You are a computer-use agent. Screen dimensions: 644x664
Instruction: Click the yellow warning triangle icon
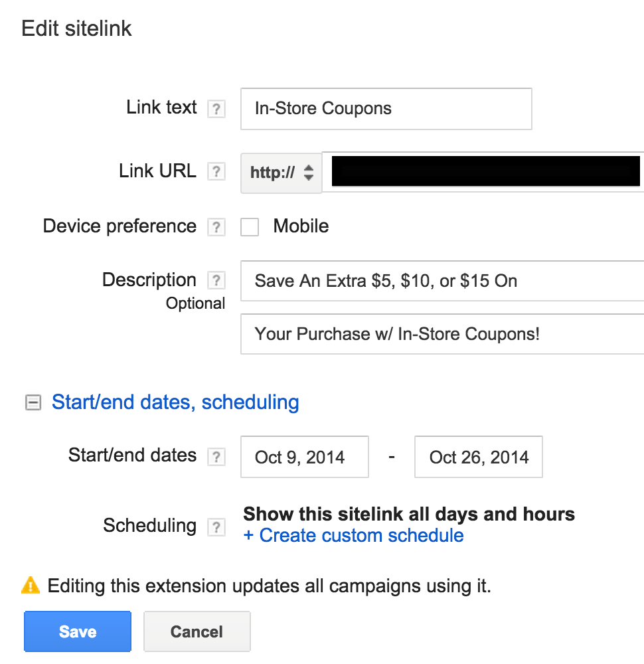[31, 586]
